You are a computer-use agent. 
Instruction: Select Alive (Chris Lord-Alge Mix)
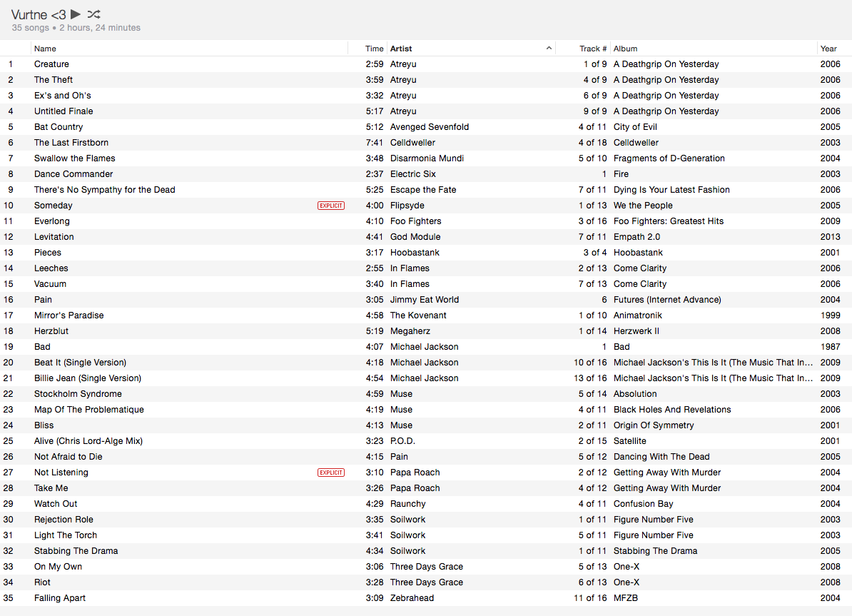(88, 441)
